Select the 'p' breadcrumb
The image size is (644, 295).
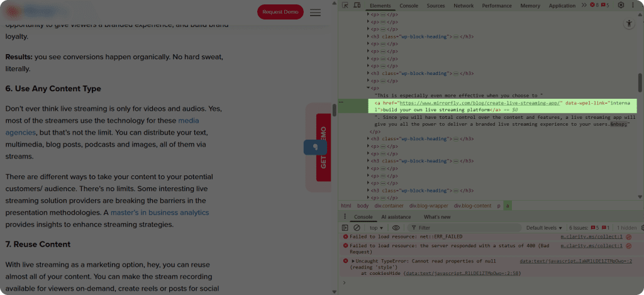tap(499, 206)
